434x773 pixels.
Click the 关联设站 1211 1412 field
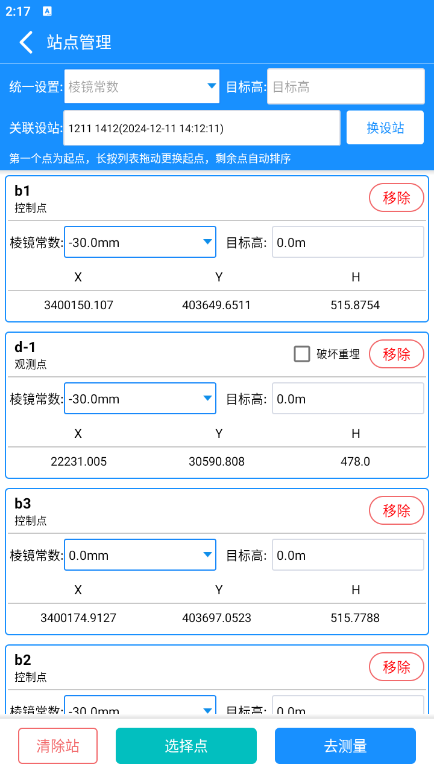pos(202,128)
